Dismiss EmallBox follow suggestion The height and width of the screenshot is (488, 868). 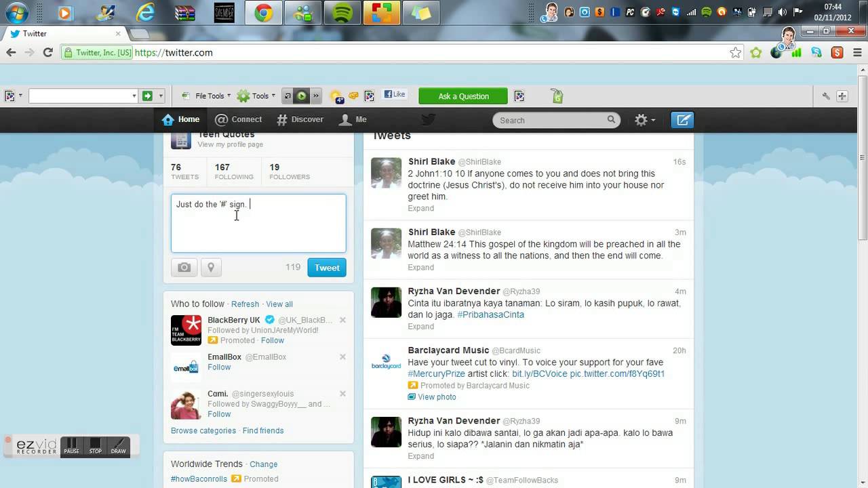[x=342, y=357]
